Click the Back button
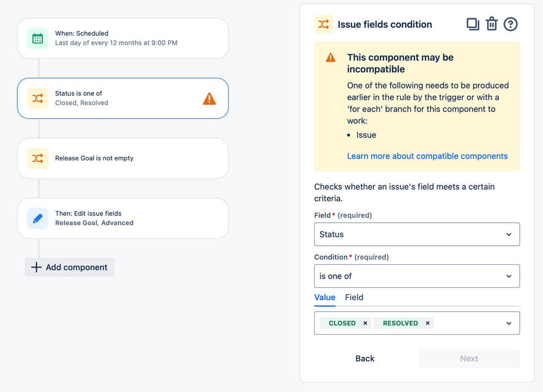Viewport: 543px width, 392px height. pos(365,358)
